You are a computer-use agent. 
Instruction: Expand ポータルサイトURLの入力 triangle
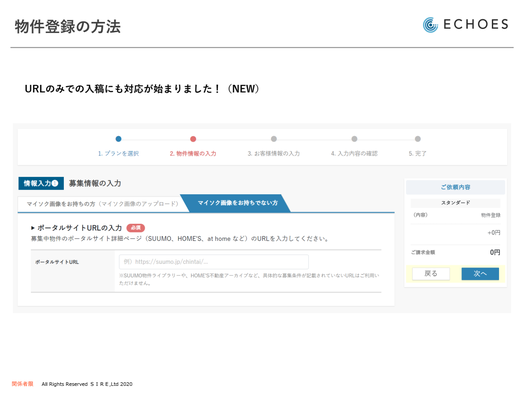click(33, 228)
